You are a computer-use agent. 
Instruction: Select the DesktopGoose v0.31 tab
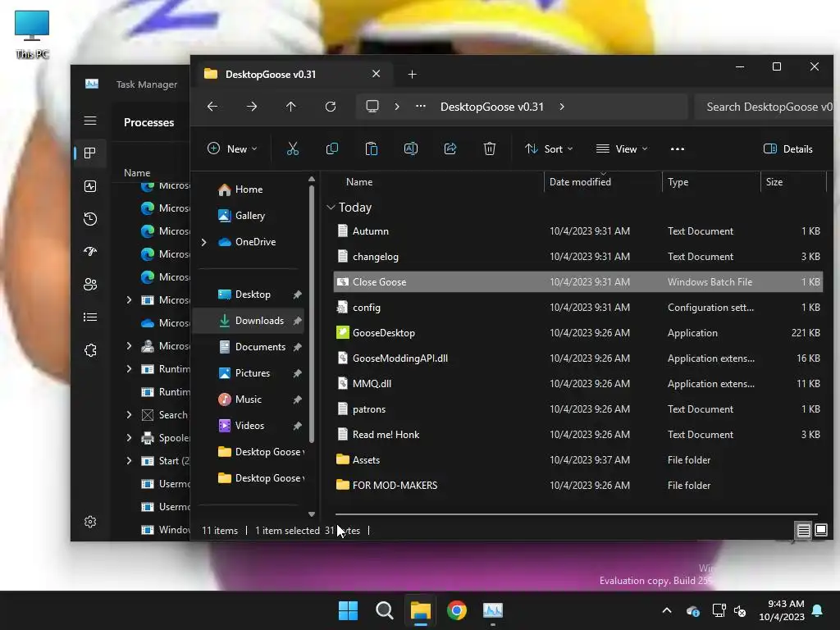pyautogui.click(x=292, y=75)
